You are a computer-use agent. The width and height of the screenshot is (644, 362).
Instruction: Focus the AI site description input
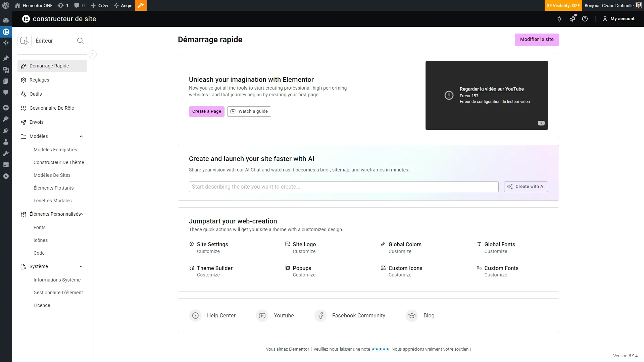click(344, 187)
